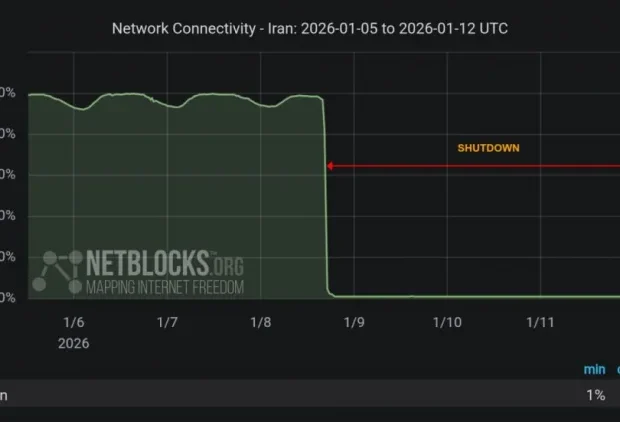
Task: Click the 1/10 date label on x-axis
Action: 447,322
